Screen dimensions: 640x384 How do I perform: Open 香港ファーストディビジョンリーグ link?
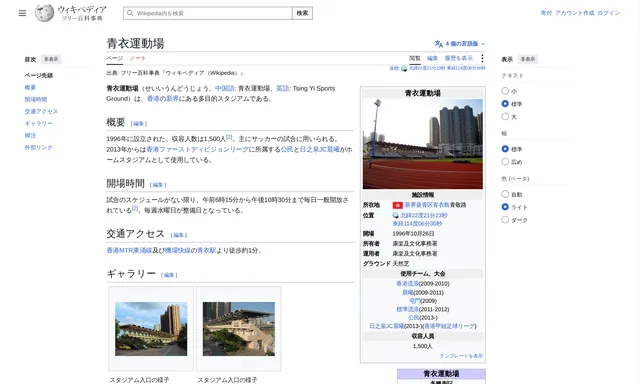[x=197, y=149]
